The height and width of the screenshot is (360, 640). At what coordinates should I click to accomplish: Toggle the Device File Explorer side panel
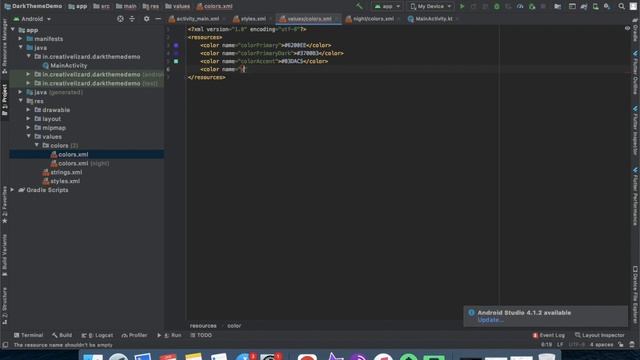tap(636, 295)
